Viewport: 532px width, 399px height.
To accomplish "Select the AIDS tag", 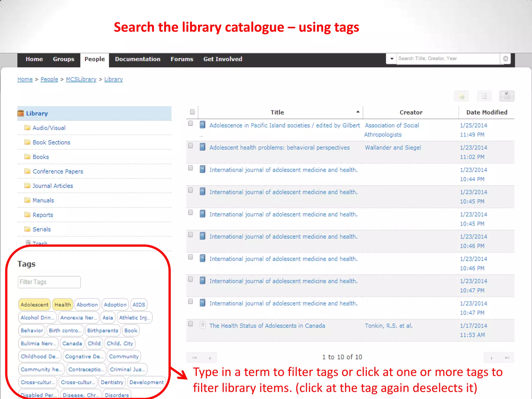I will pyautogui.click(x=139, y=305).
